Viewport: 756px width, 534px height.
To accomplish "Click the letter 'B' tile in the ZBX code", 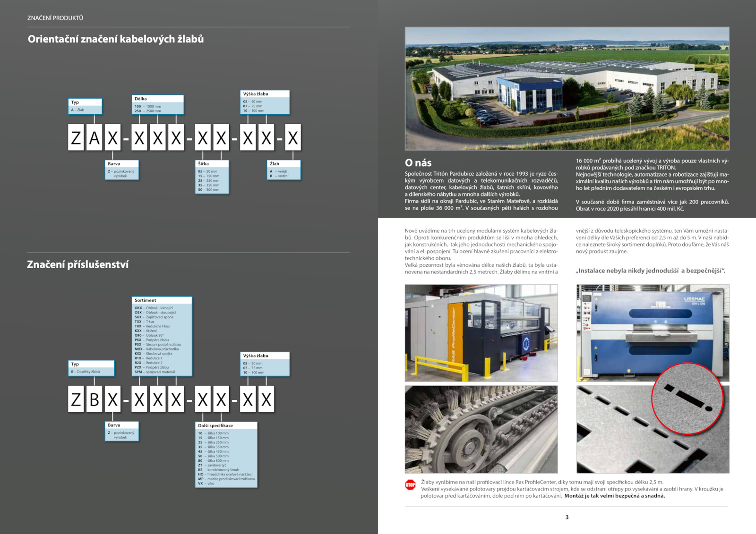I will pyautogui.click(x=94, y=399).
